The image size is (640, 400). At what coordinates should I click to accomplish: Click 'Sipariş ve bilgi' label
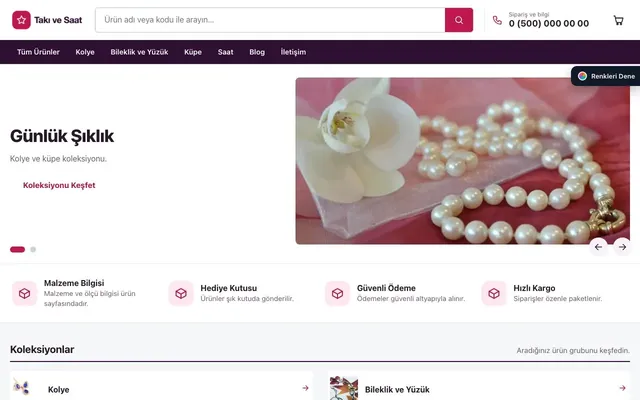coord(529,15)
